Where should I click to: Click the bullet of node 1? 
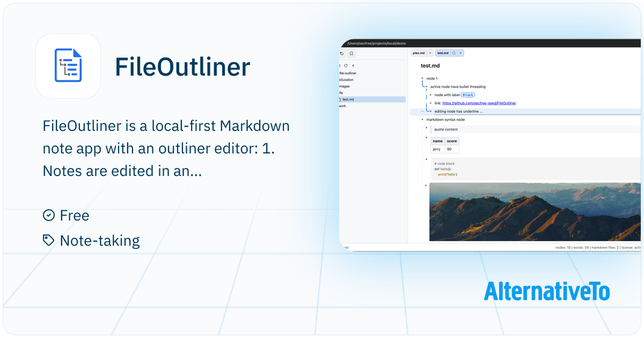tap(422, 78)
